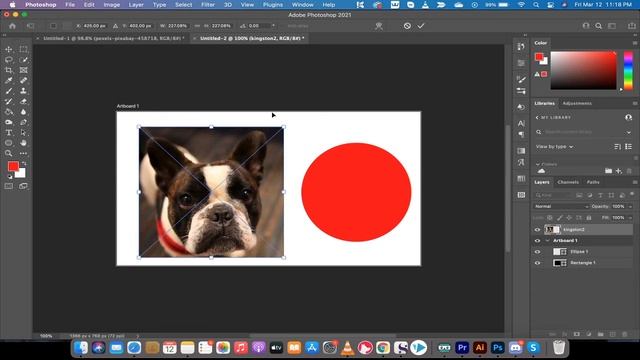Viewport: 640px width, 360px height.
Task: Open the Select menu
Action: tap(184, 4)
